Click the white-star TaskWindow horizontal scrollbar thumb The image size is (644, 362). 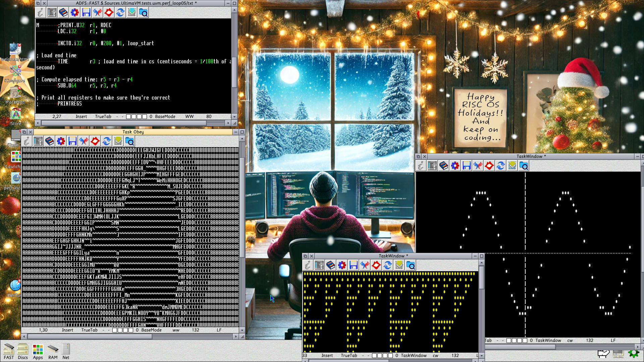521,347
